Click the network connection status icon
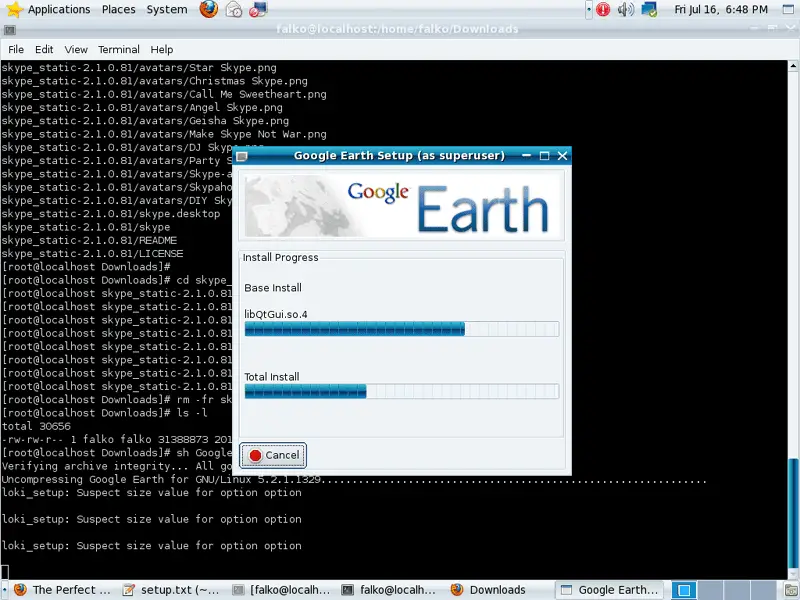800x600 pixels. 649,9
